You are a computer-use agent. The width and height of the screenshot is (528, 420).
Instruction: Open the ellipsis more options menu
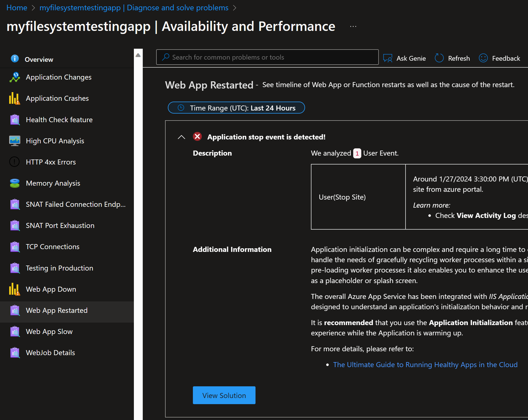point(353,26)
